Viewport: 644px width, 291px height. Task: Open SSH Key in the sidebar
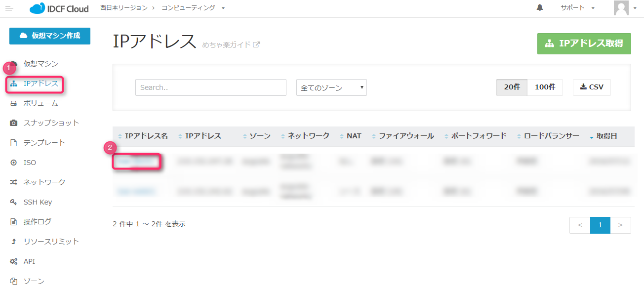click(x=38, y=202)
